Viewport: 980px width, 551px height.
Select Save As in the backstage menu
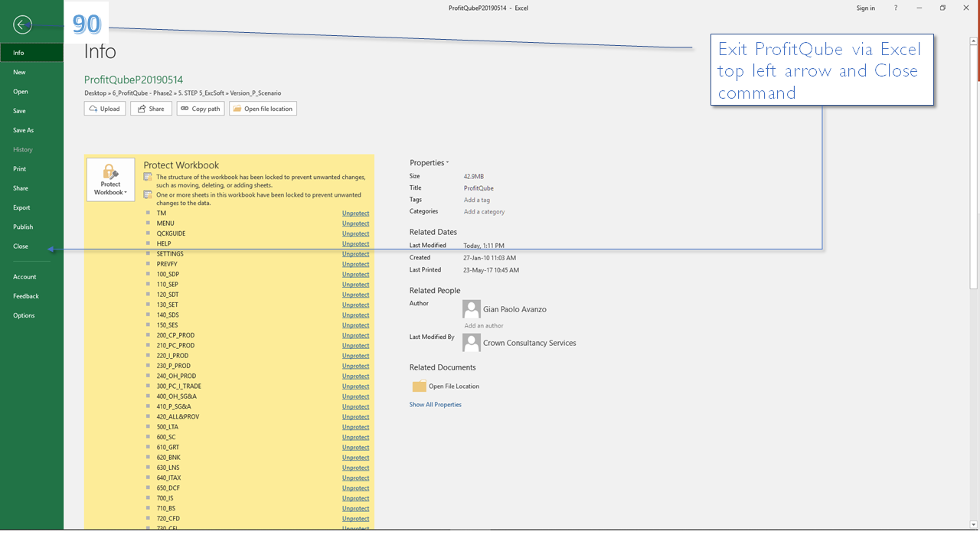click(x=31, y=130)
